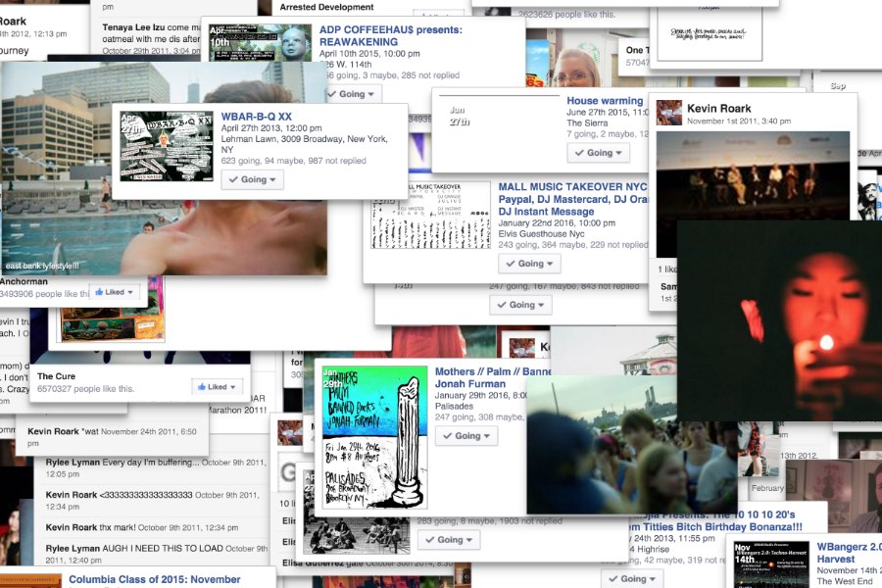882x588 pixels.
Task: Open the Liked dropdown for The Cure
Action: [217, 386]
